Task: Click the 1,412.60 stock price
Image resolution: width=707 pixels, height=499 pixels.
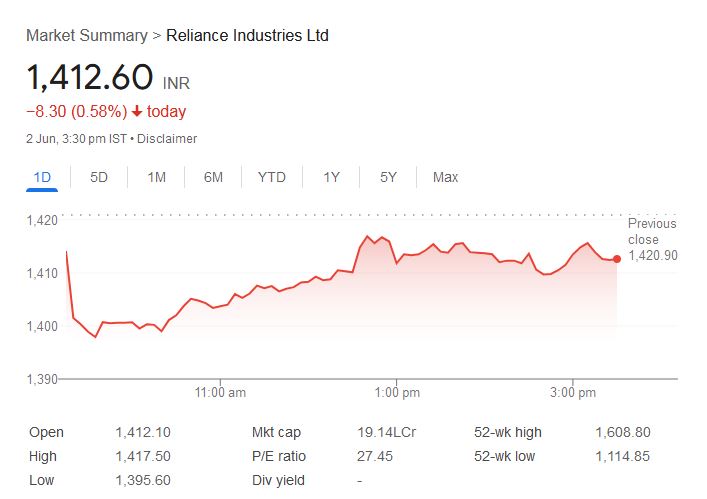Action: click(90, 78)
